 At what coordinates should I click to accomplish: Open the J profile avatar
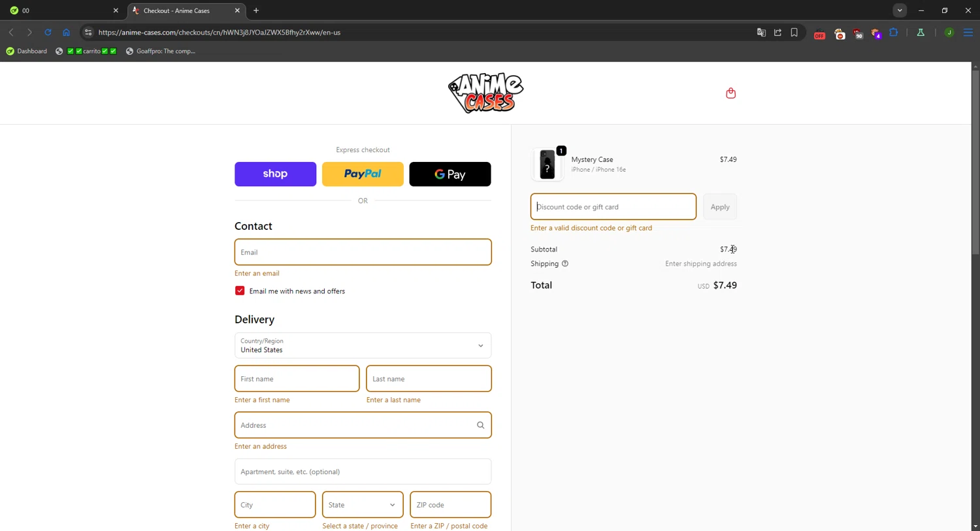(x=949, y=33)
